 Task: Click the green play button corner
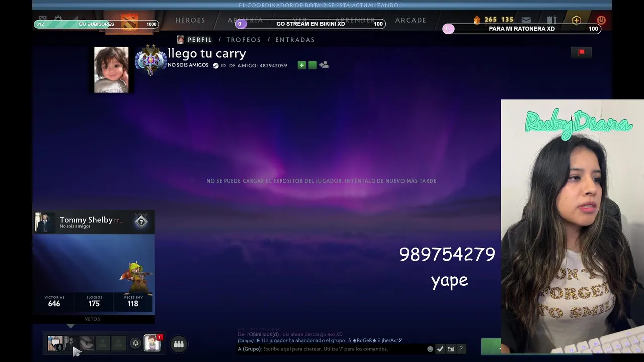coord(491,346)
